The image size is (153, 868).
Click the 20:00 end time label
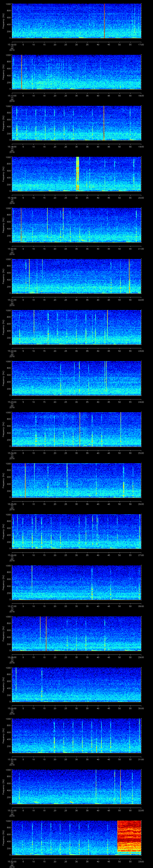[141, 198]
